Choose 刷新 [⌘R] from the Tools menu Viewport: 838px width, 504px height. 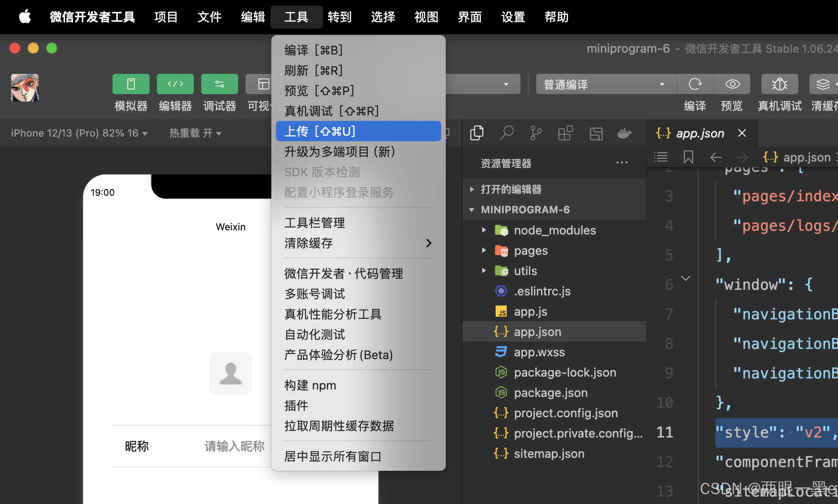click(x=359, y=70)
